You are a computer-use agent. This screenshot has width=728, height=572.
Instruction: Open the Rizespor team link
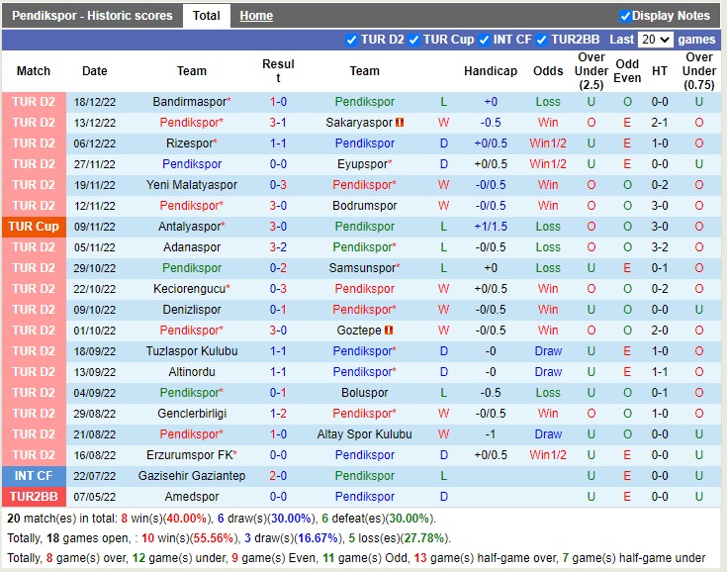tap(191, 143)
